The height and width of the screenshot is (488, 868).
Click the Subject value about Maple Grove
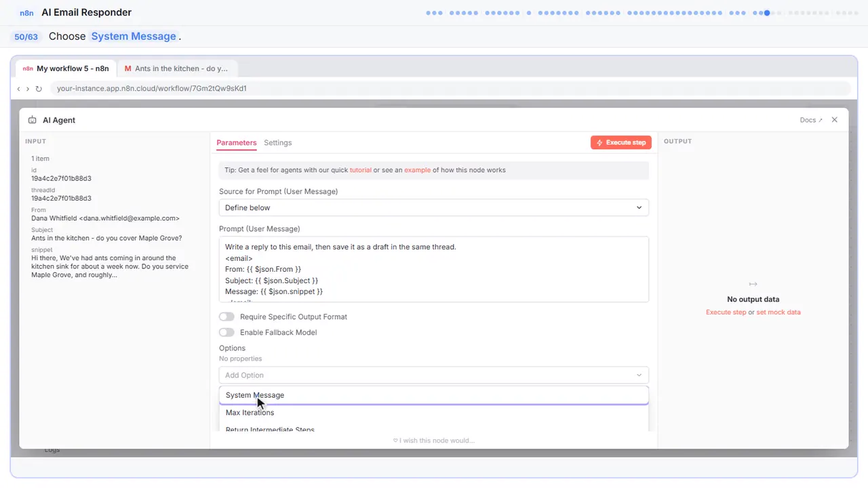pos(106,238)
